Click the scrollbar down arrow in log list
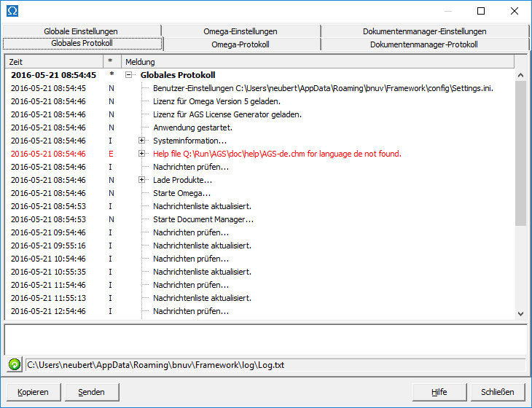Screen dimensions: 532x408 click(x=520, y=313)
